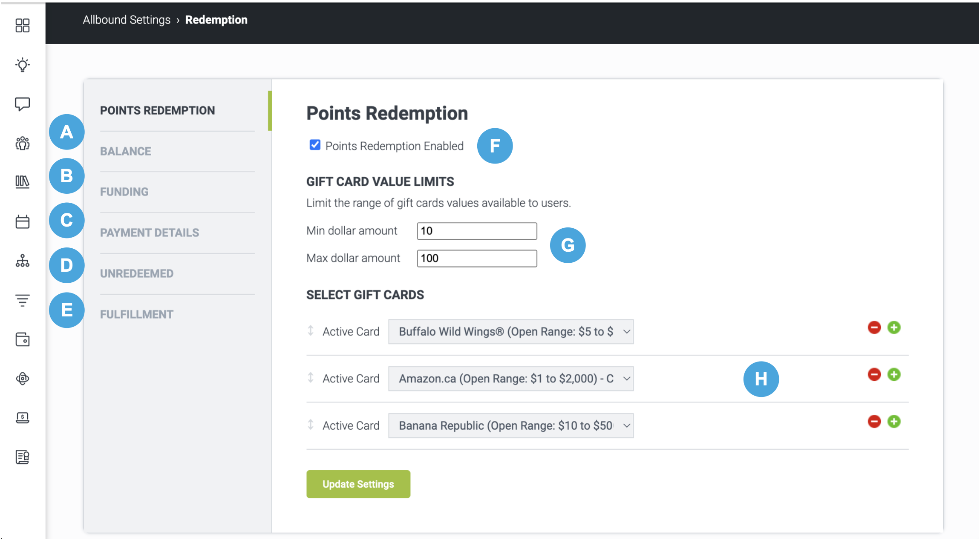This screenshot has width=980, height=540.
Task: Click the lightbulb icon in sidebar
Action: tap(23, 65)
